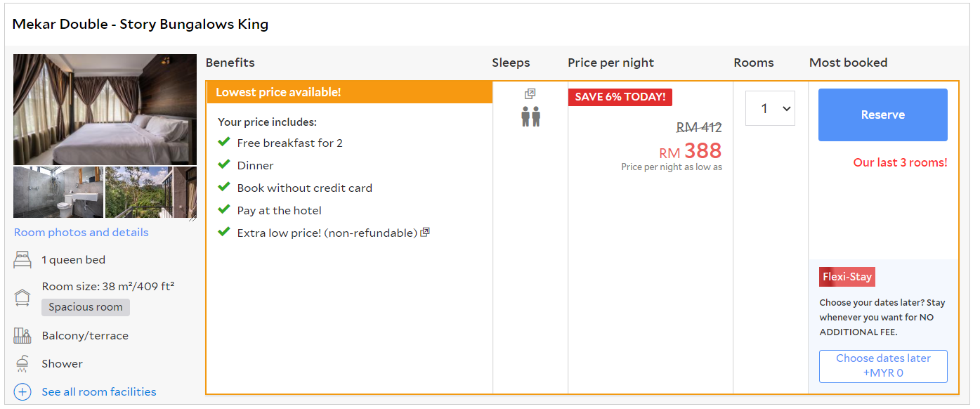Open the main bedroom photo

(105, 110)
